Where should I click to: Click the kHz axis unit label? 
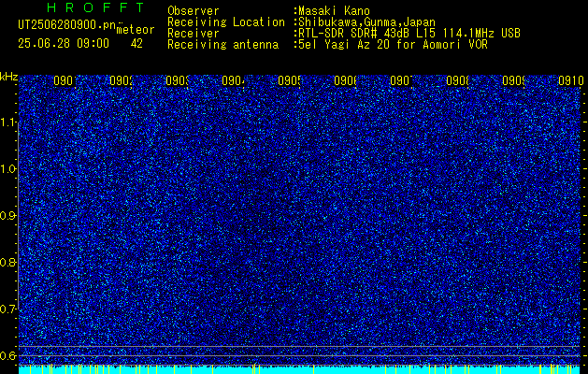click(8, 77)
